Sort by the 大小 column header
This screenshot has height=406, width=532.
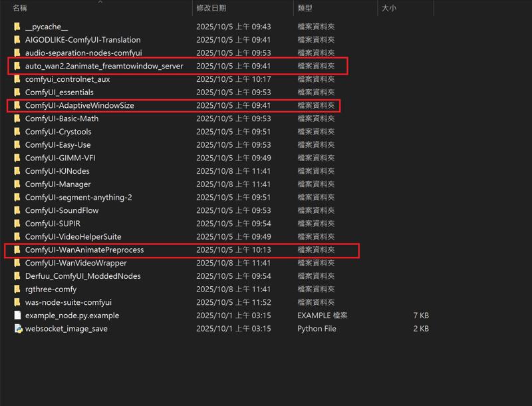(x=389, y=8)
